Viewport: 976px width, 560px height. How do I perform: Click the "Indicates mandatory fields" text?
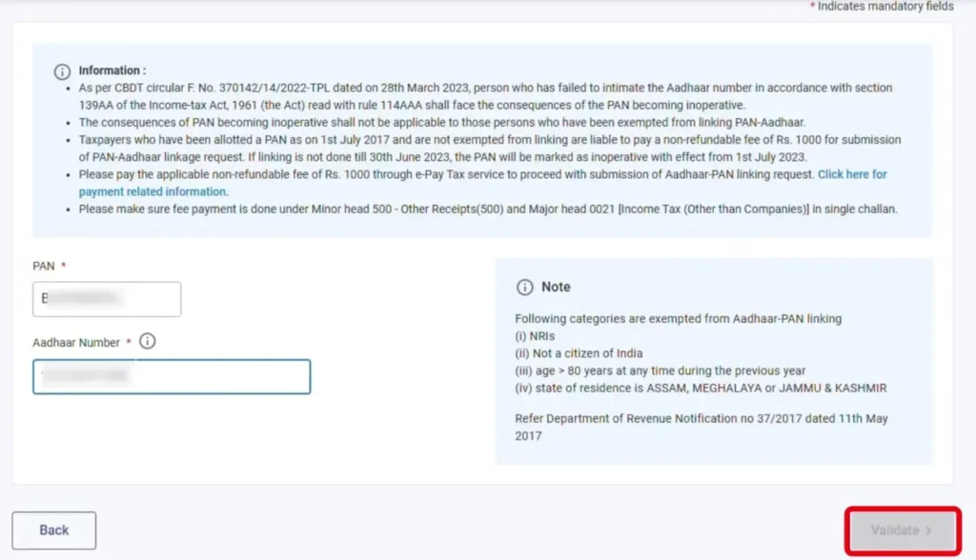(884, 7)
